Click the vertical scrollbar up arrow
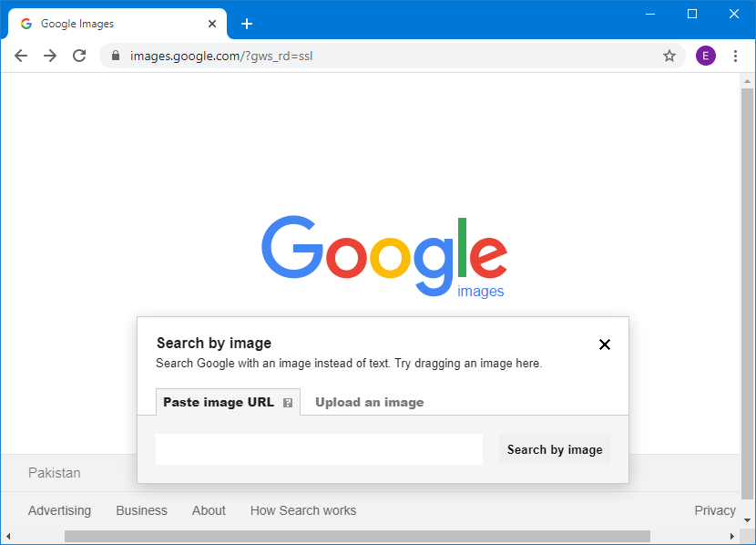This screenshot has height=545, width=756. pyautogui.click(x=747, y=81)
